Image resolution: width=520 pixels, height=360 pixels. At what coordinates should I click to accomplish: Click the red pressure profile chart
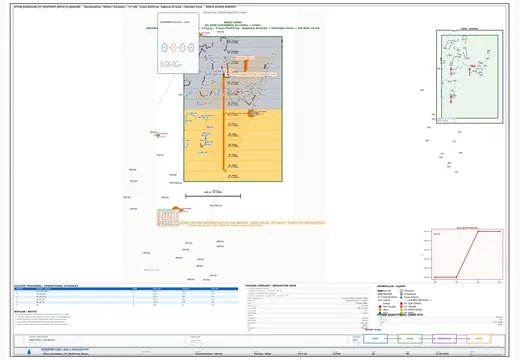point(467,254)
